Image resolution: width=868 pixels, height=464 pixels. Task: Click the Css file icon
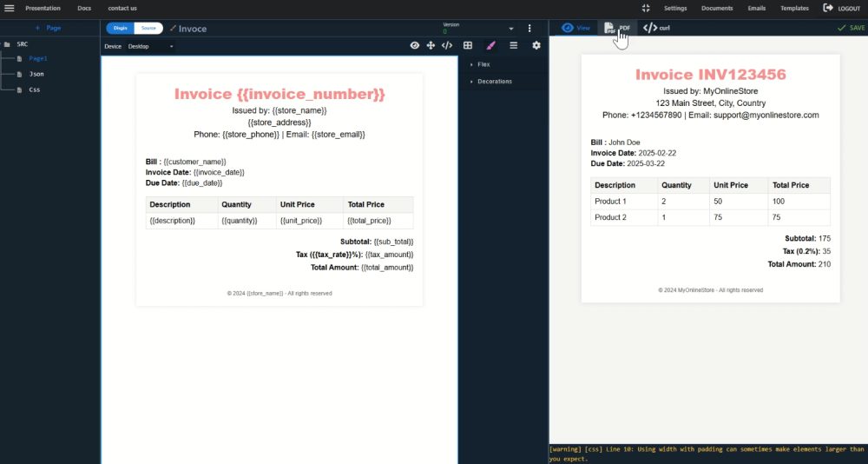[x=19, y=89]
